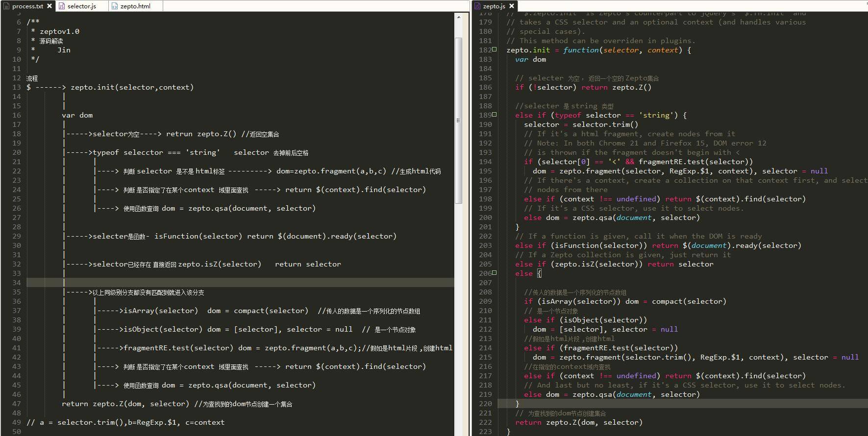Click 'else if (isObject(selector))' on line 211

(x=586, y=320)
